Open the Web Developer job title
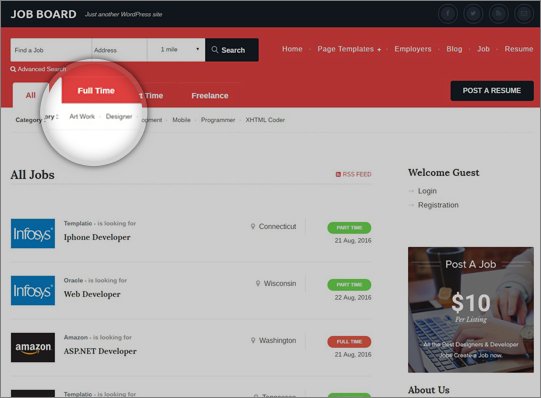The width and height of the screenshot is (541, 398). point(92,294)
